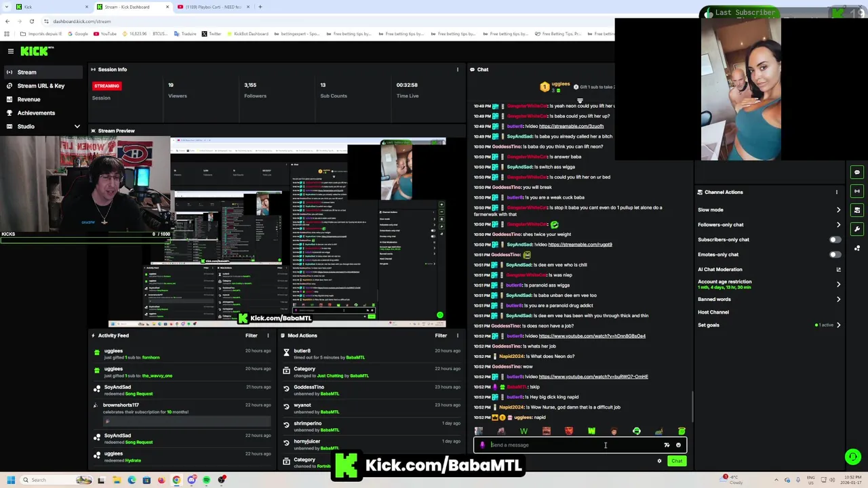
Task: Open streamable.com/3zuofh link in chat
Action: 571,126
